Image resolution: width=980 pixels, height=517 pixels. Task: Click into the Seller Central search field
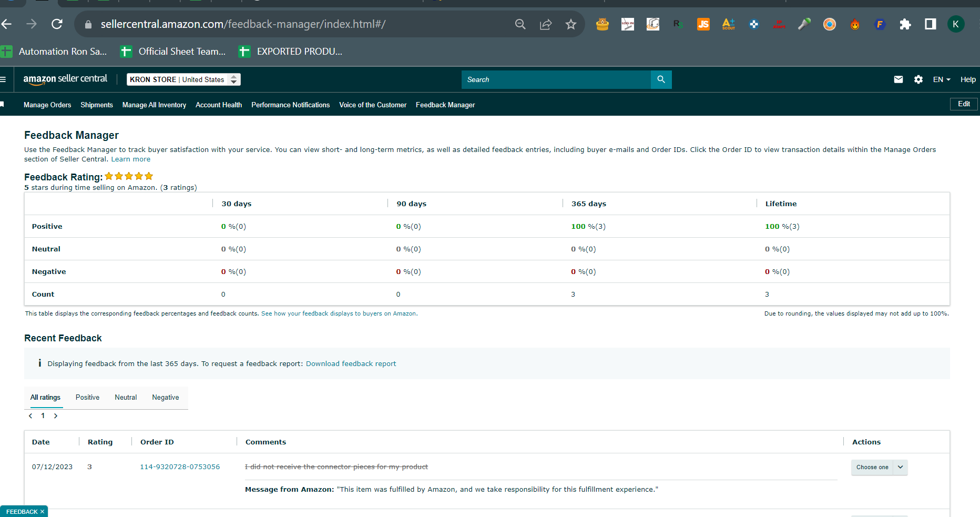(x=556, y=79)
